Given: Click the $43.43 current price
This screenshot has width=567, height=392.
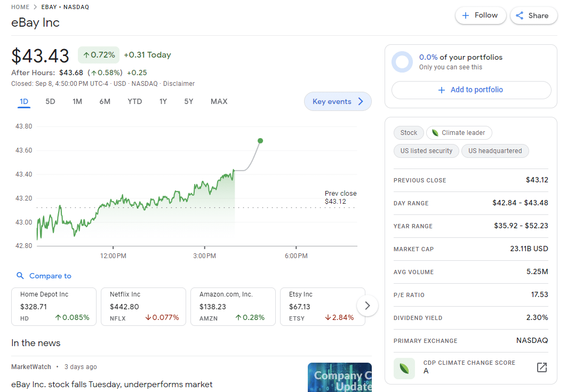Looking at the screenshot, I should pos(40,56).
